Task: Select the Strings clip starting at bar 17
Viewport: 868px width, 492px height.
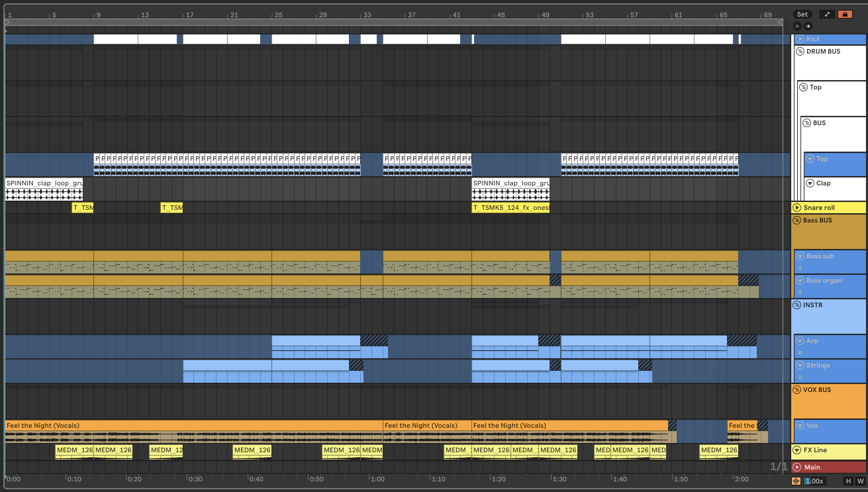Action: click(x=227, y=371)
